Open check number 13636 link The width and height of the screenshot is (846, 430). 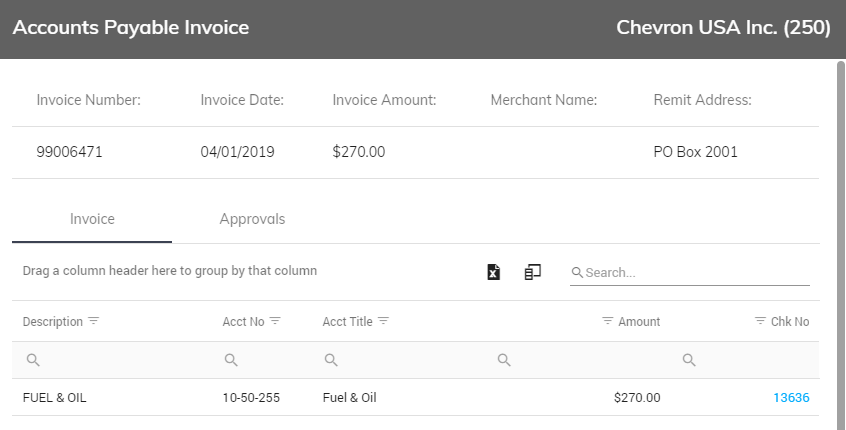[791, 398]
